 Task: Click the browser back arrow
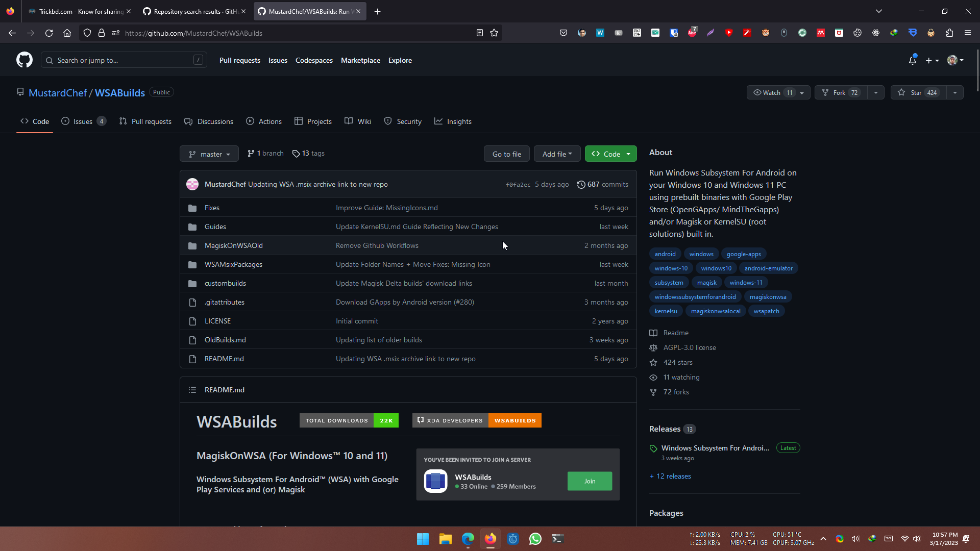tap(12, 33)
